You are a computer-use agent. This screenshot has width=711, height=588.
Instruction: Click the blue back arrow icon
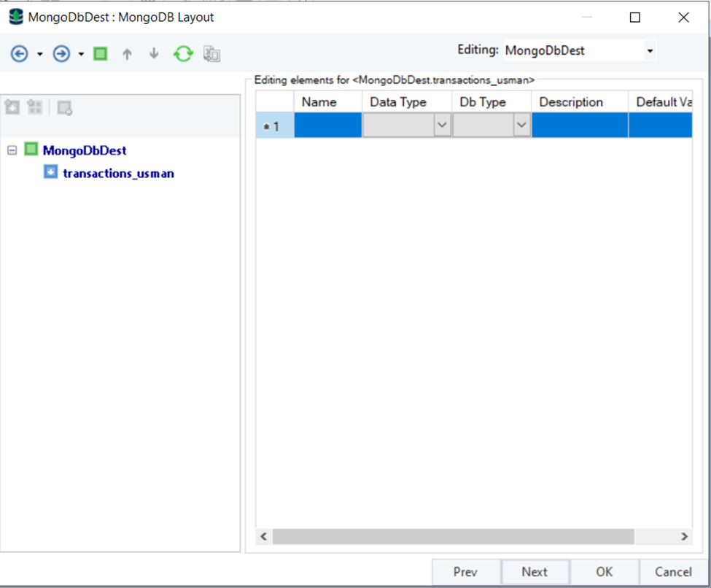[20, 54]
